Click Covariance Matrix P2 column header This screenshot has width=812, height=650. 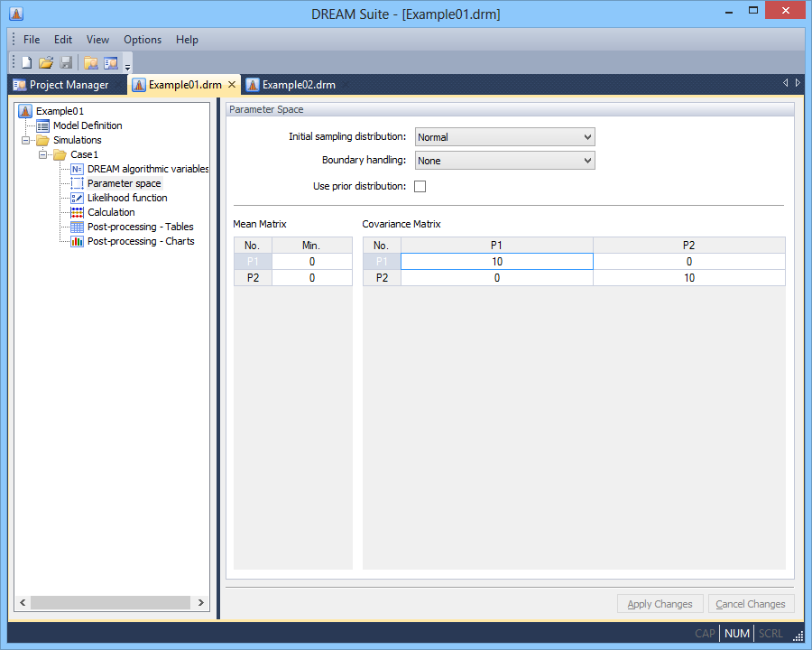[x=689, y=246]
